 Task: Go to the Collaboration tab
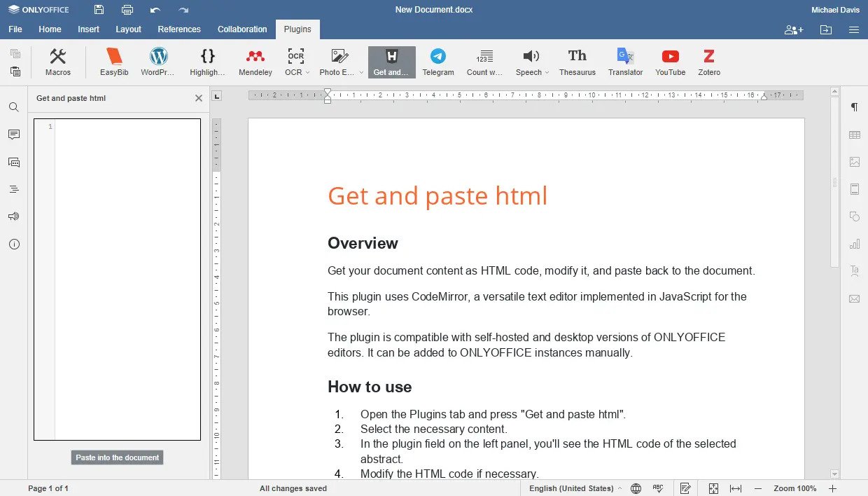coord(242,29)
